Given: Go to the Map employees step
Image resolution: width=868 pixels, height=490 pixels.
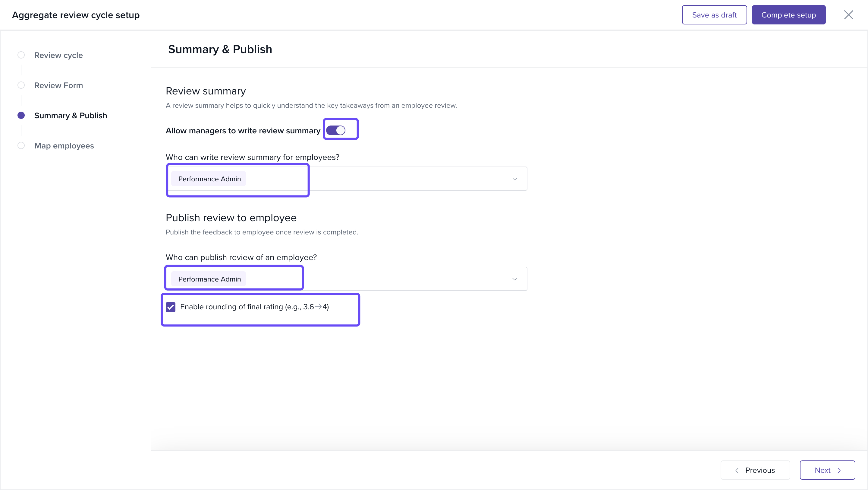Looking at the screenshot, I should (x=64, y=146).
